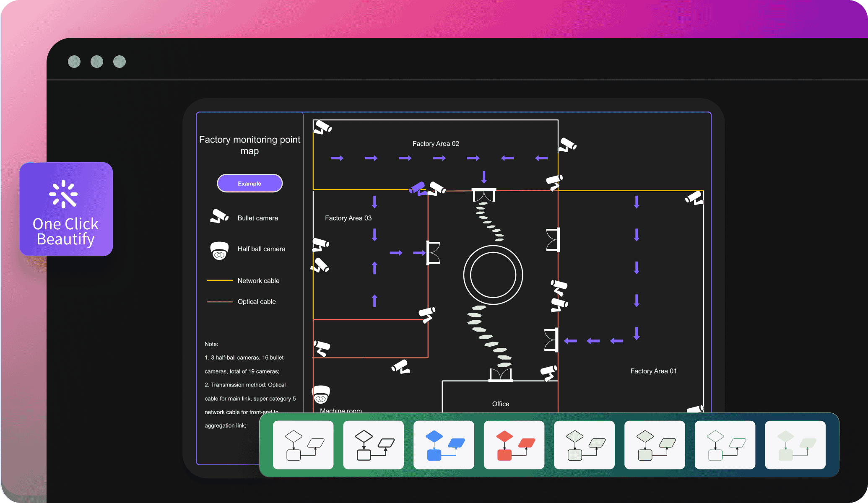
Task: Select the door symbol on Factory Area 03's right wall
Action: (x=433, y=253)
